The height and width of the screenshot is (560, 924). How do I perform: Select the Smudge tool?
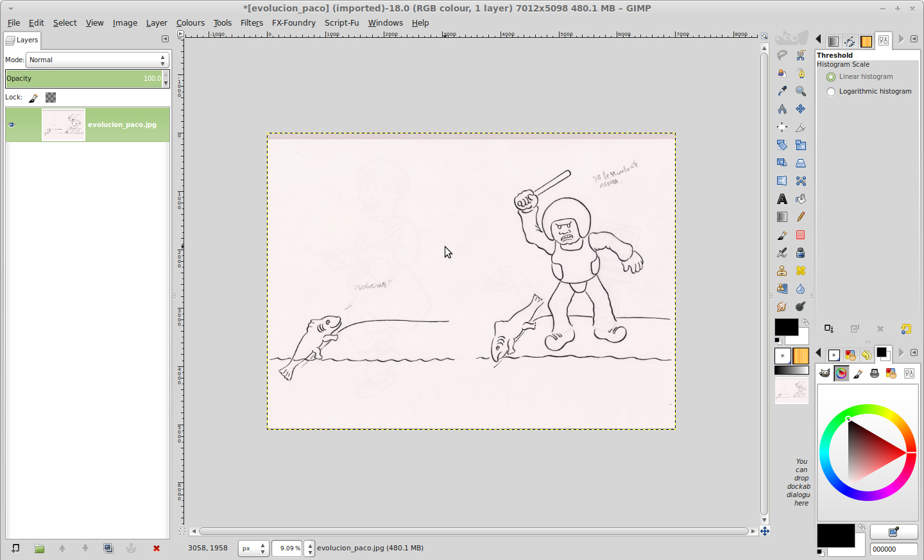pyautogui.click(x=782, y=307)
